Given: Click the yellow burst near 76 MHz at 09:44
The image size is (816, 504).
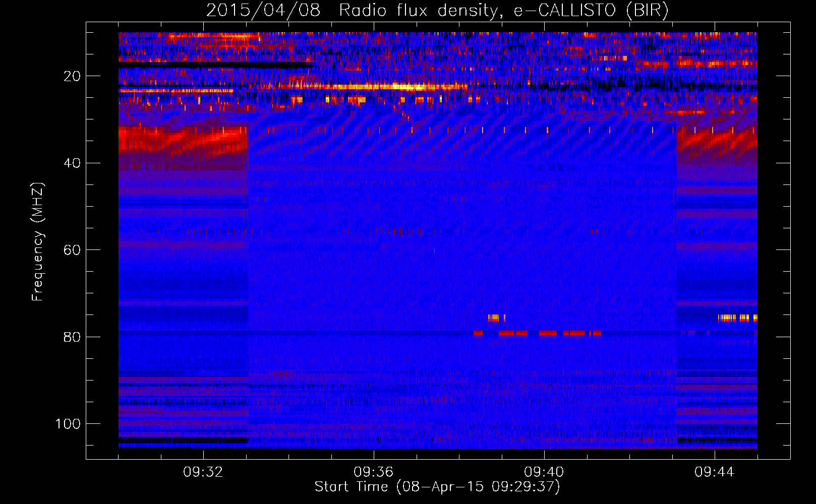Looking at the screenshot, I should [738, 318].
